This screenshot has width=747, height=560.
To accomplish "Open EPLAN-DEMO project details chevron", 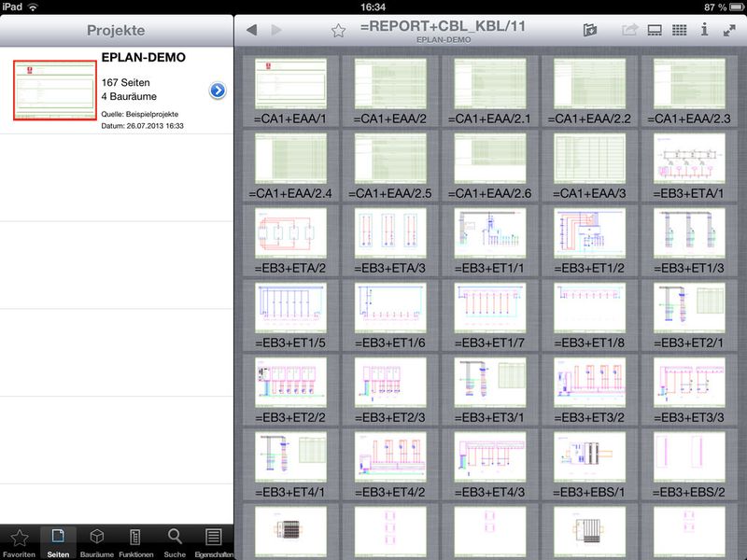I will click(x=218, y=91).
